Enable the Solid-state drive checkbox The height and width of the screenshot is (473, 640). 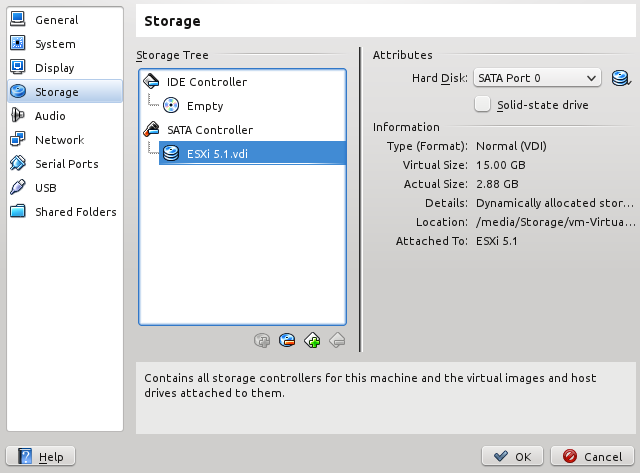click(x=482, y=104)
